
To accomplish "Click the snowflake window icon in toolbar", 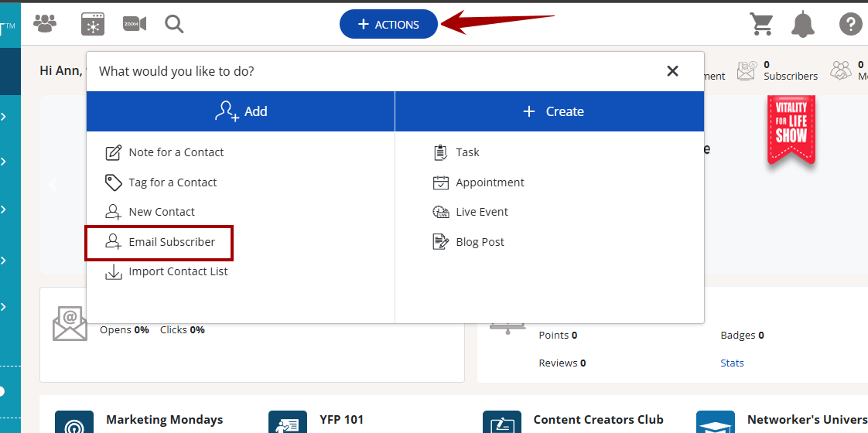I will [x=93, y=24].
